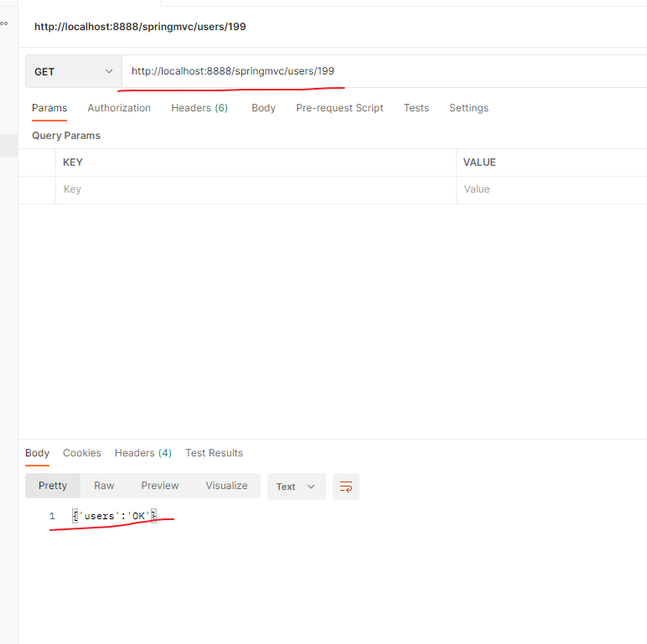Switch to the Authorization tab
The height and width of the screenshot is (644, 647).
tap(119, 108)
